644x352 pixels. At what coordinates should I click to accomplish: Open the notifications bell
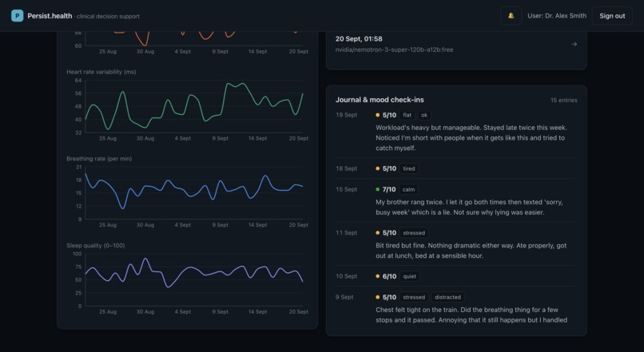pos(511,16)
